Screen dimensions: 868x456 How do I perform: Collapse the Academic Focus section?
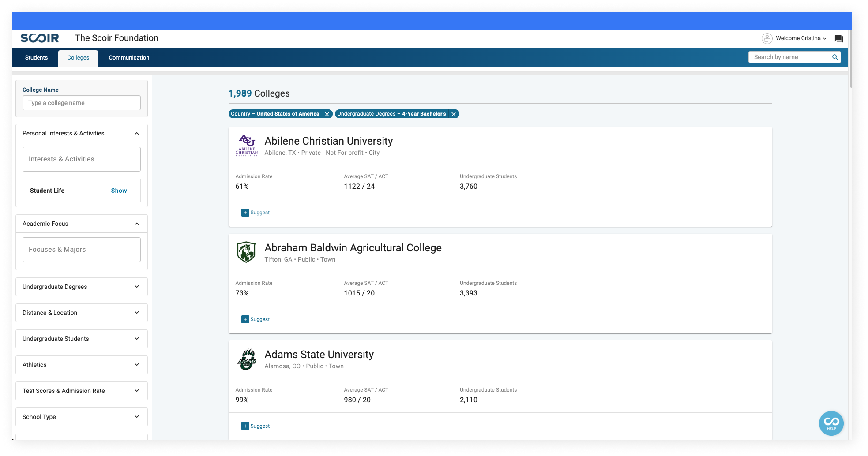[137, 224]
